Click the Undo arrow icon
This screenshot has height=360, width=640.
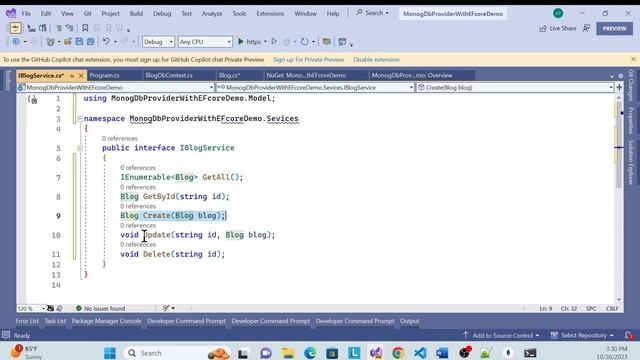[x=106, y=42]
